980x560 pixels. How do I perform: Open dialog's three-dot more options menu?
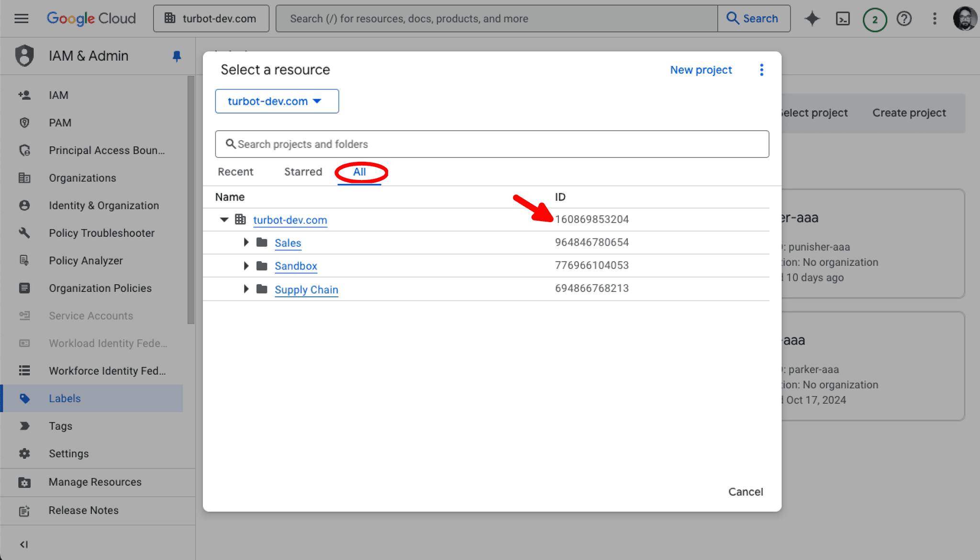(x=761, y=70)
